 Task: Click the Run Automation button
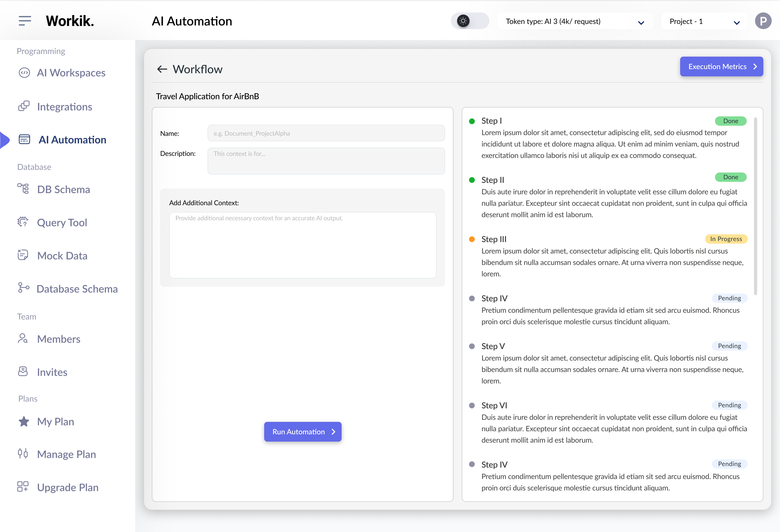tap(302, 431)
